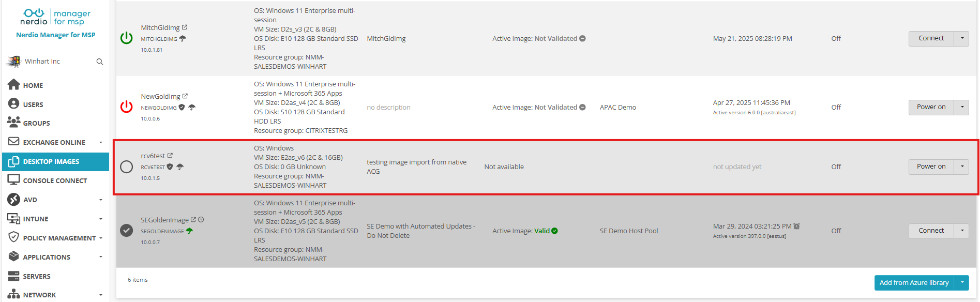Click the green power icon for MitchGldImg
The width and height of the screenshot is (980, 302).
click(126, 38)
